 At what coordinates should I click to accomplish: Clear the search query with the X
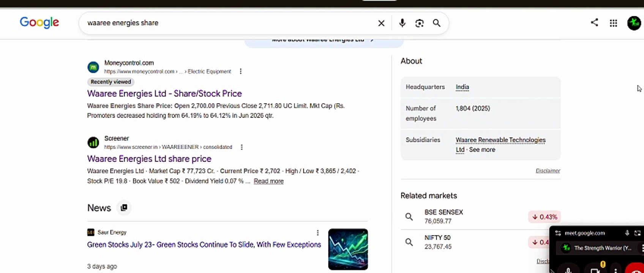(381, 23)
